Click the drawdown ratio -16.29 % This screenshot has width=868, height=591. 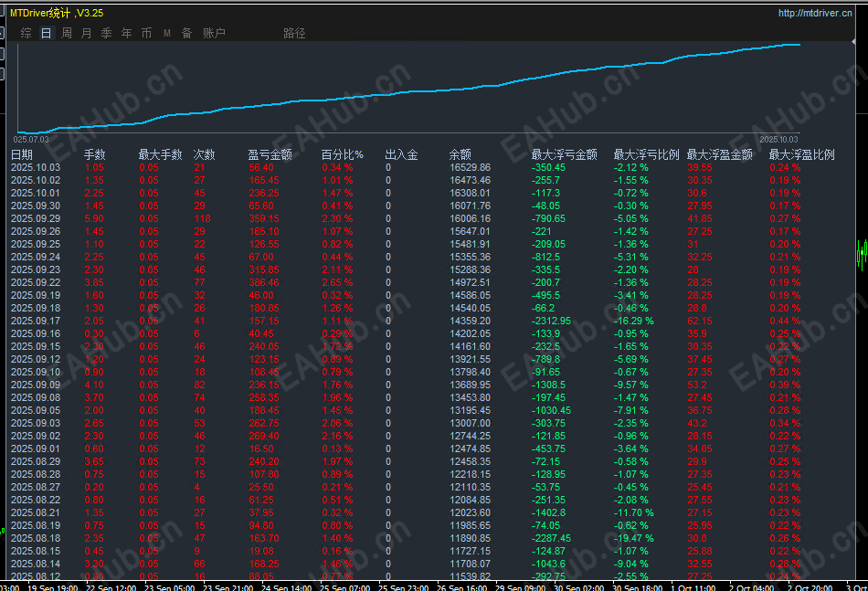(x=634, y=321)
